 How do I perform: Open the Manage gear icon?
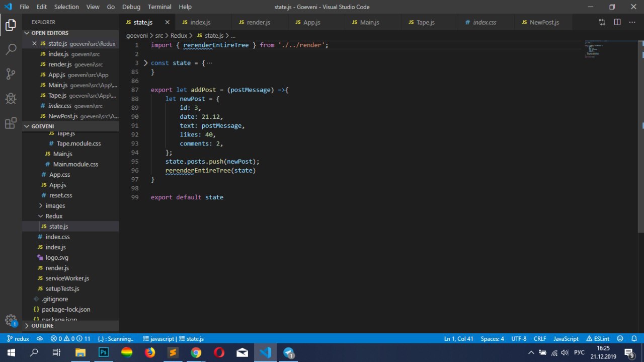click(x=11, y=320)
